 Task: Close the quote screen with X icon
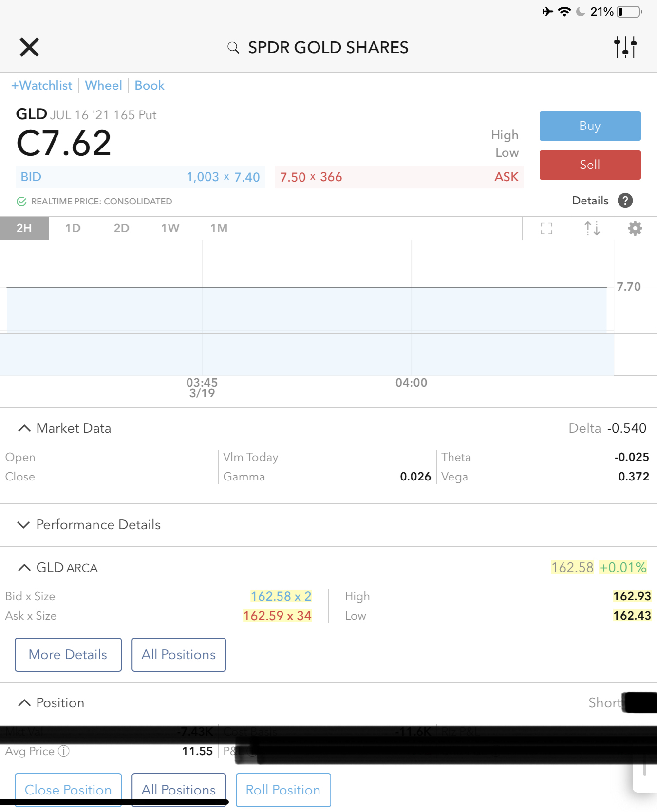(x=29, y=47)
